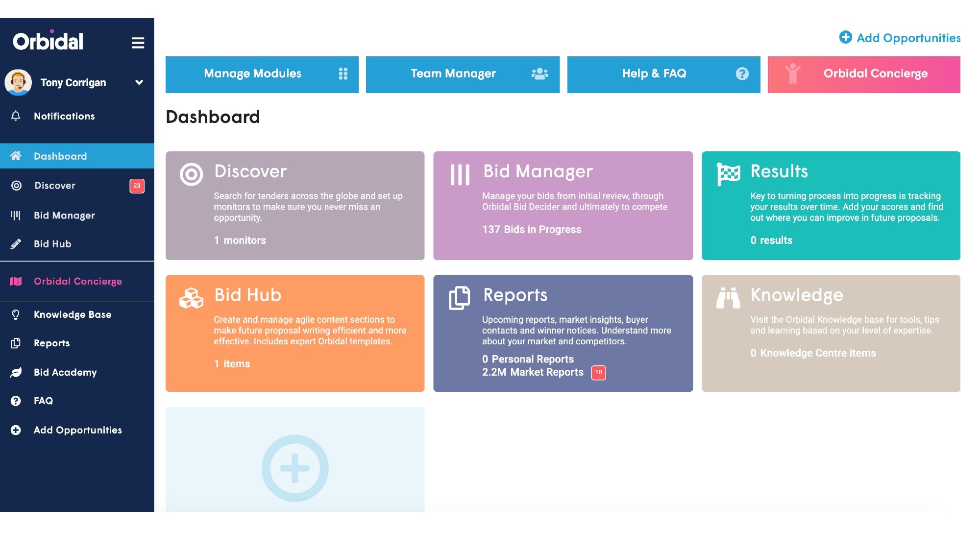Click the Discover target icon in sidebar

click(16, 186)
